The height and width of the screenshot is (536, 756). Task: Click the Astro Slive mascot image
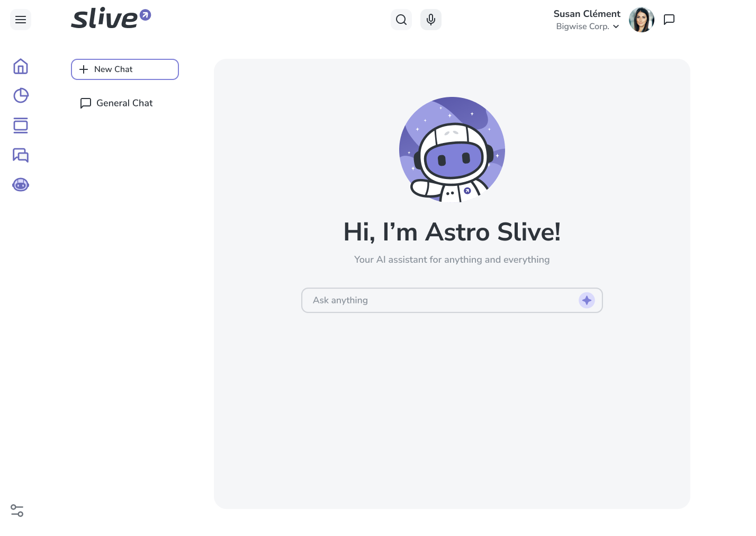click(x=452, y=150)
